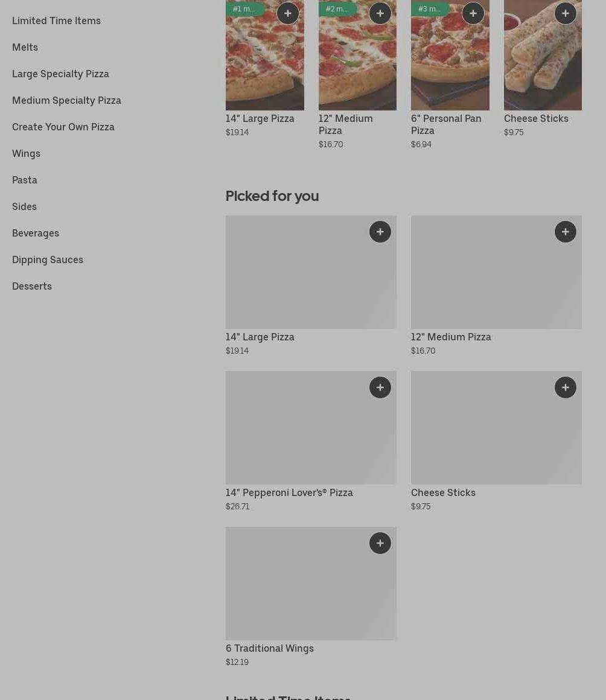
Task: Open 14" Pepperoni Lover's Pizza details
Action: coord(289,492)
